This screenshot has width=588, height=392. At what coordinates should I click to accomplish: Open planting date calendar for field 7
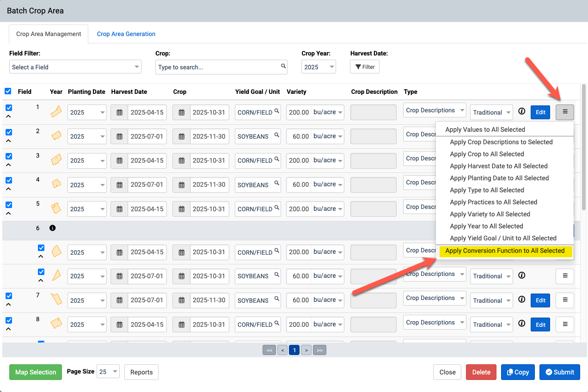(120, 300)
